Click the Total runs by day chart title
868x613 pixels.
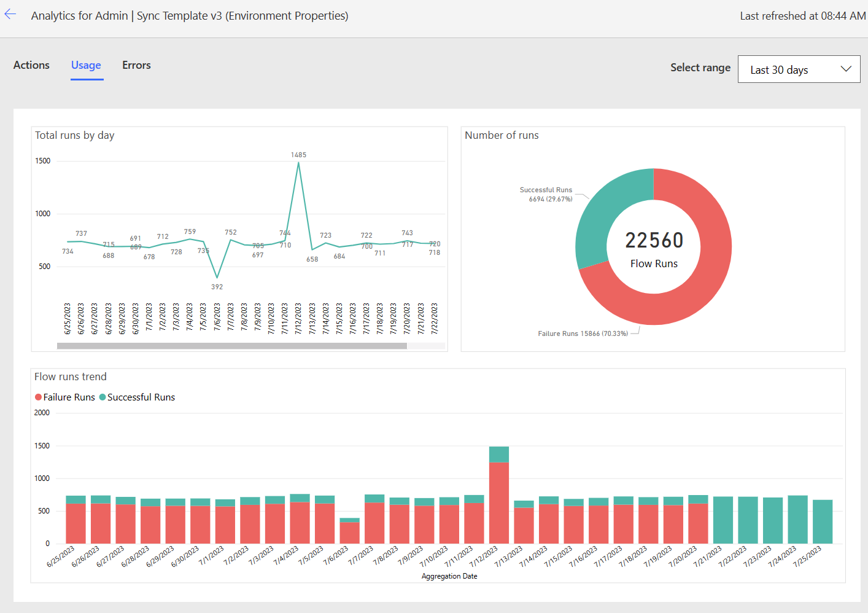(x=74, y=135)
